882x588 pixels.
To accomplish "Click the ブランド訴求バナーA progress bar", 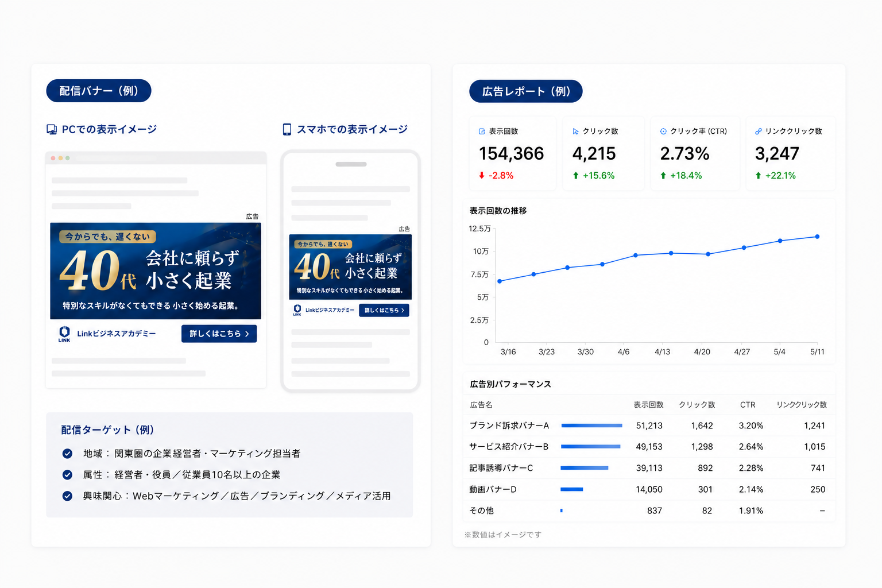I will pos(591,425).
